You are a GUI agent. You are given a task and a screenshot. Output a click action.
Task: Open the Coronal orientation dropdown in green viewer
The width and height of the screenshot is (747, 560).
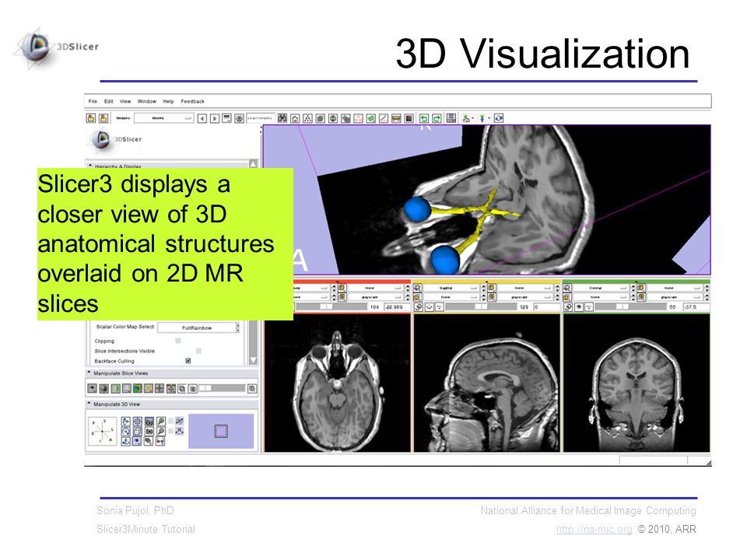[600, 288]
